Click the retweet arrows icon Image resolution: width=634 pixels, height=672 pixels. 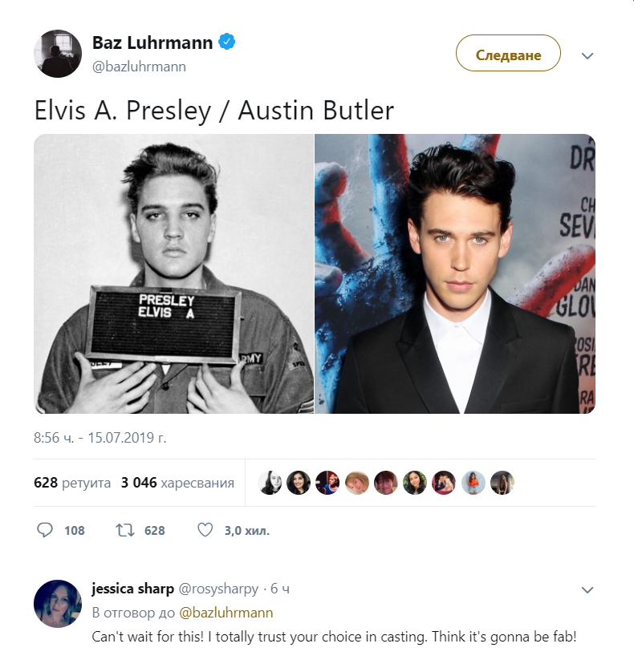[x=125, y=531]
